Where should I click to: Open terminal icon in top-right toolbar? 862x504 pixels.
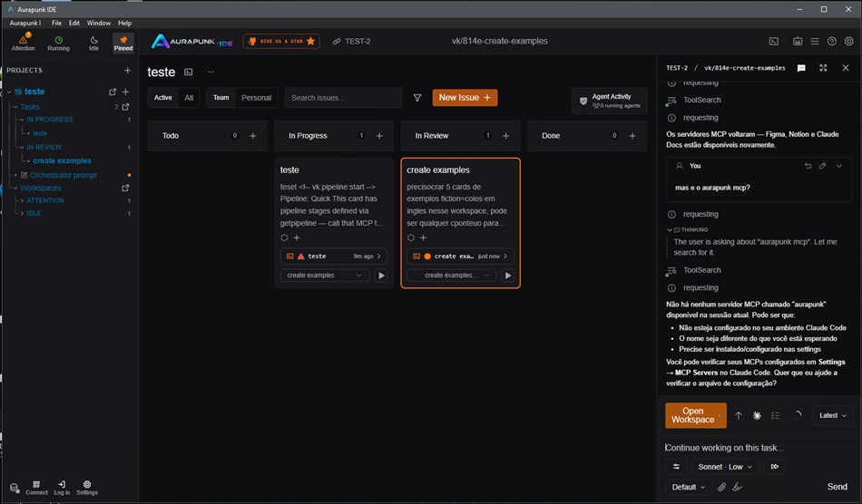pyautogui.click(x=773, y=41)
